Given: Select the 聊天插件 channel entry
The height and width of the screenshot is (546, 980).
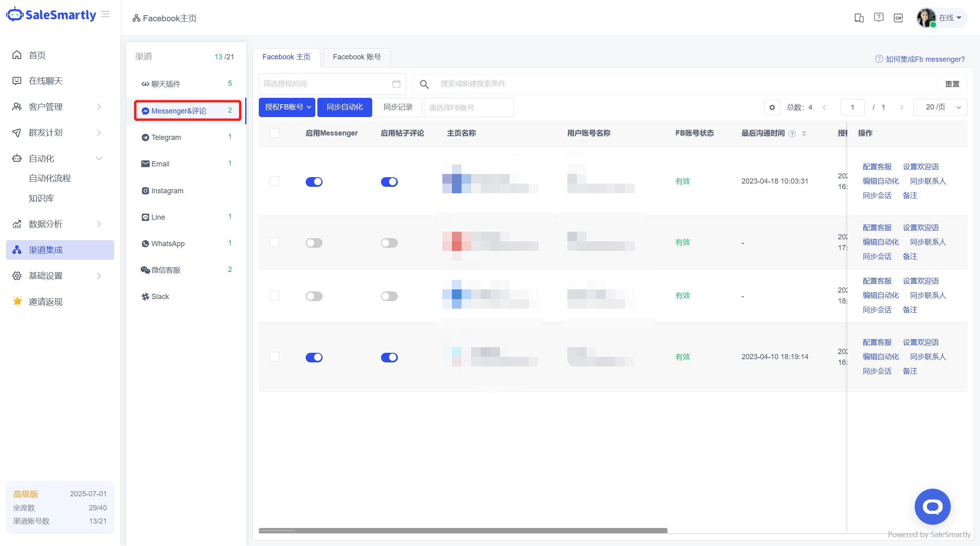Looking at the screenshot, I should click(186, 84).
